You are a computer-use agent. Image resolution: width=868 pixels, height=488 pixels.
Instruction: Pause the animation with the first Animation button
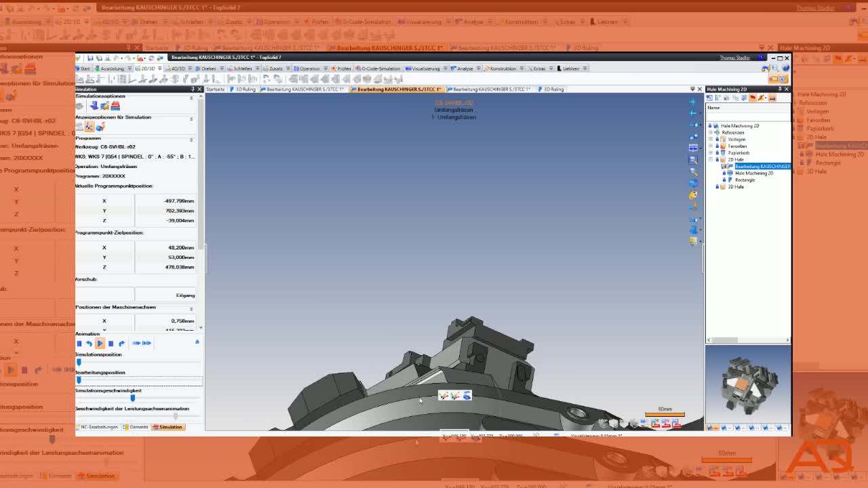79,344
